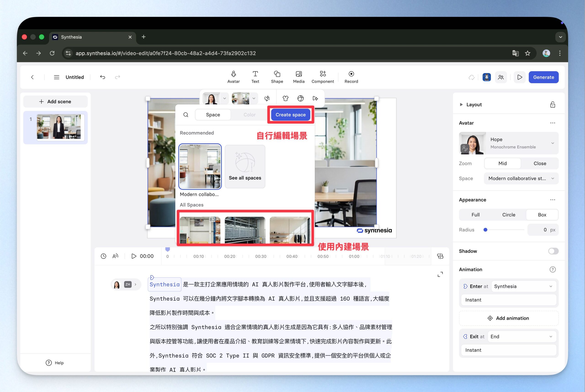The height and width of the screenshot is (392, 585).
Task: Click the Create space button
Action: pyautogui.click(x=290, y=115)
